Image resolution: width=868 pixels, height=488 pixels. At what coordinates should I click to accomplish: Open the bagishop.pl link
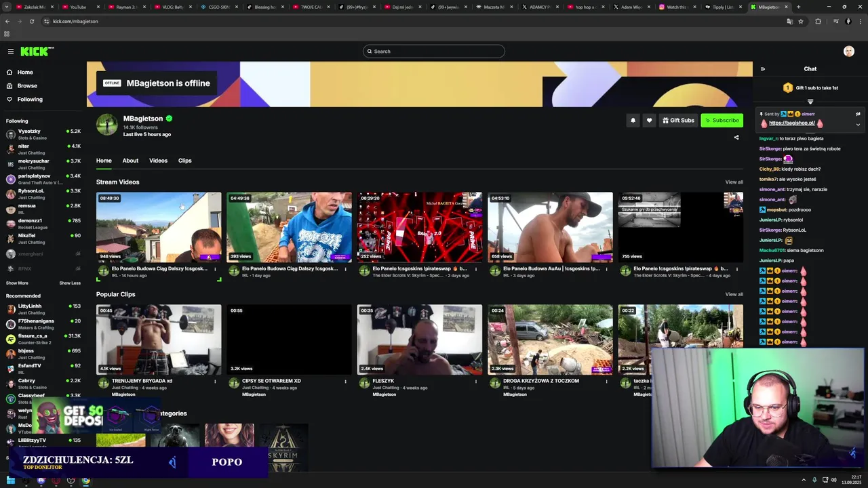[791, 123]
